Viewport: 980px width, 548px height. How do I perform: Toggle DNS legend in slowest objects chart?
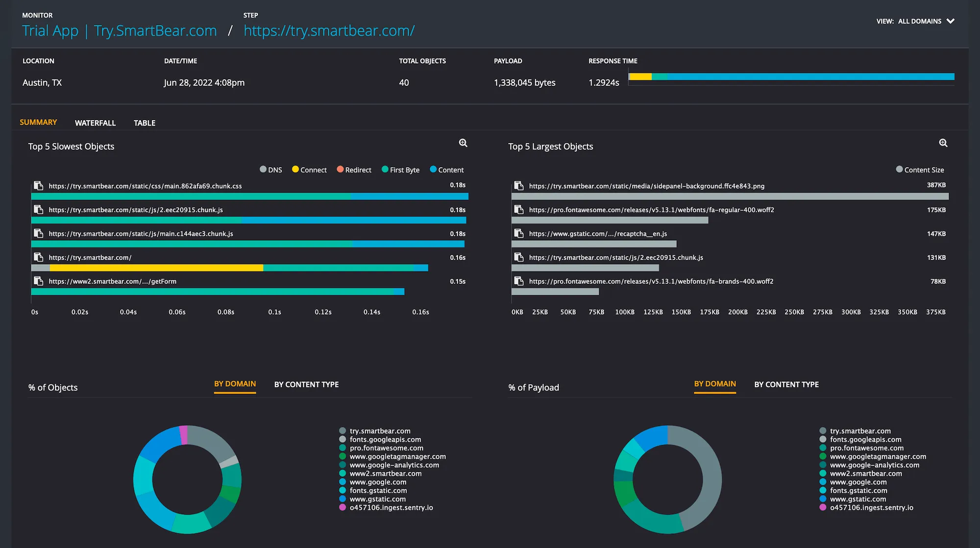(x=270, y=170)
